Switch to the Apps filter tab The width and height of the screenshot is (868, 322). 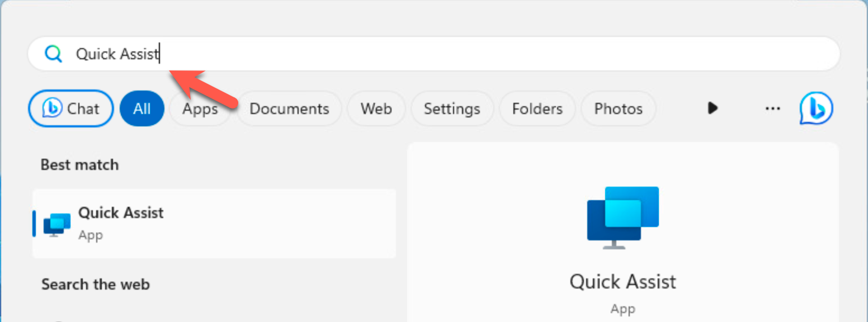tap(200, 108)
